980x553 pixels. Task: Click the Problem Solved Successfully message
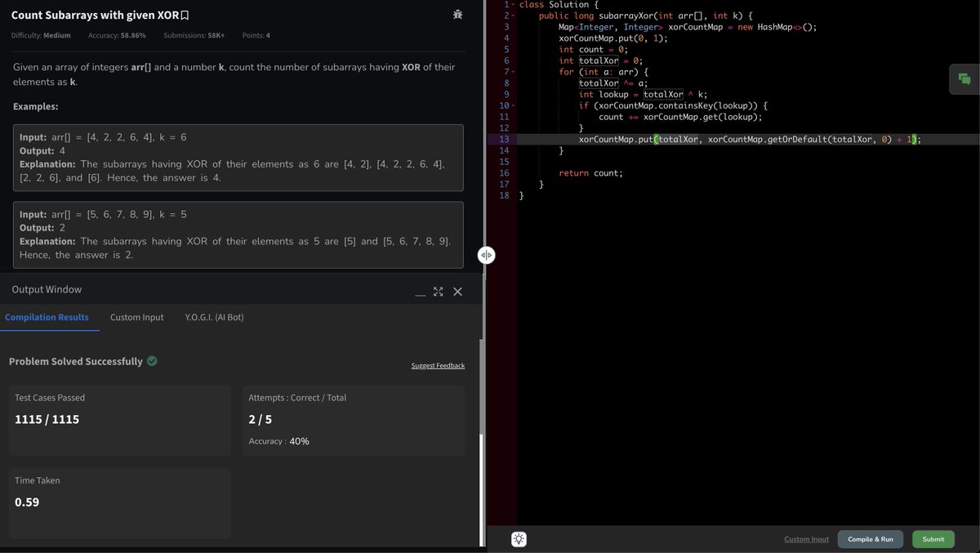click(76, 361)
